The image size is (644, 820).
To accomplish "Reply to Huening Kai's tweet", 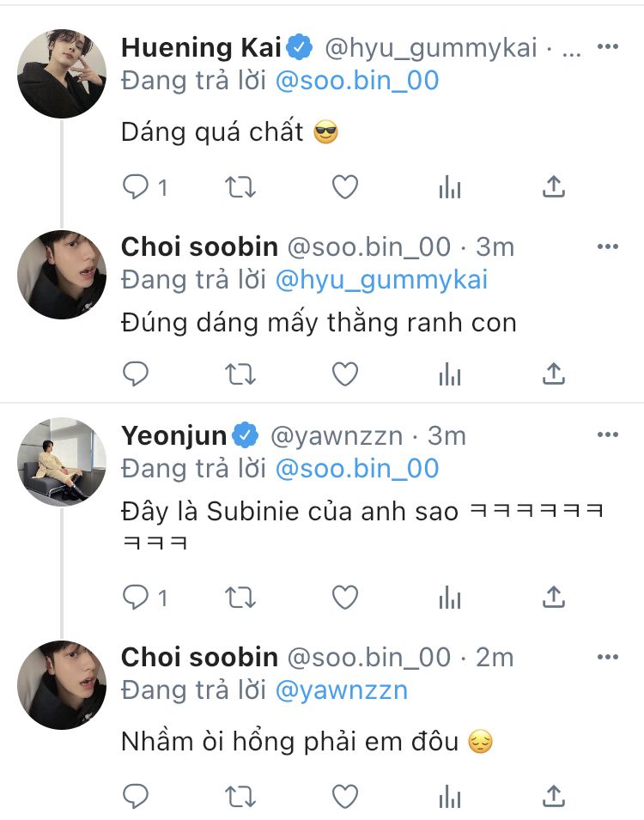I will coord(136,187).
